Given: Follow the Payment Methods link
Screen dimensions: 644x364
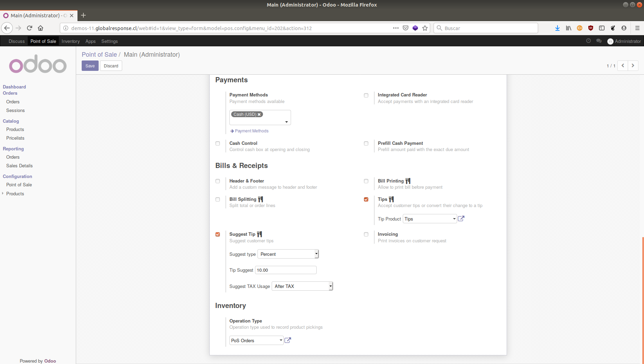Looking at the screenshot, I should [x=251, y=131].
